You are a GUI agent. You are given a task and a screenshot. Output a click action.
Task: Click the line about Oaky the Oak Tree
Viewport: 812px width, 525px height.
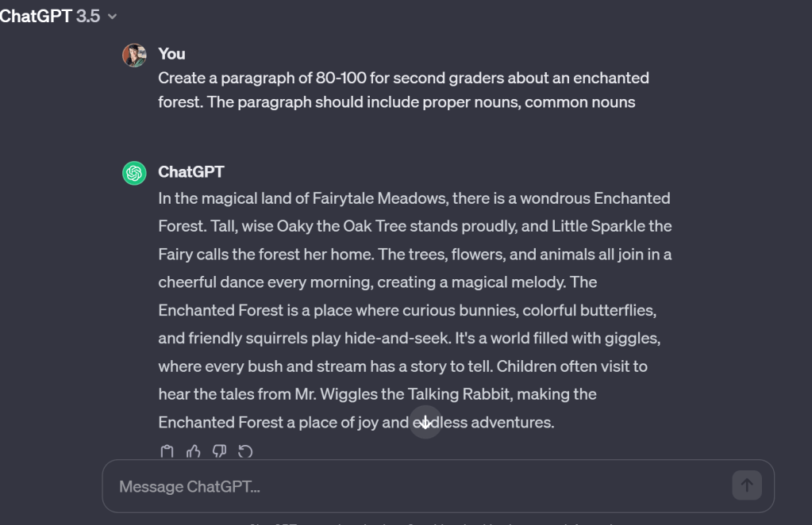tap(414, 226)
